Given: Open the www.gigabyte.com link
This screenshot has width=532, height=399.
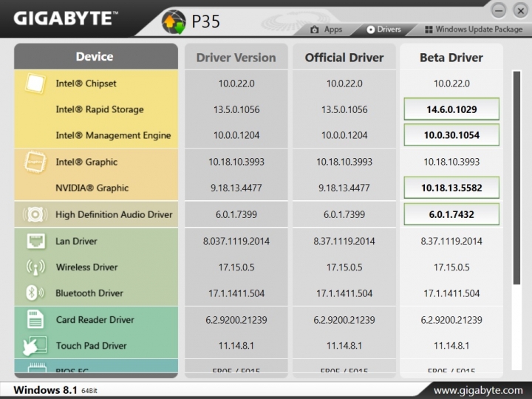Looking at the screenshot, I should click(478, 390).
